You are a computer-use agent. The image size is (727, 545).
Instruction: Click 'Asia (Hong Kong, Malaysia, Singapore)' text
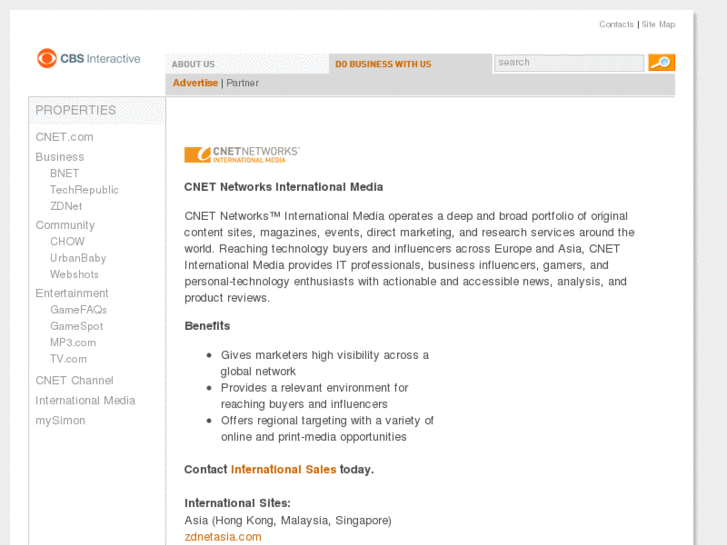click(x=288, y=520)
